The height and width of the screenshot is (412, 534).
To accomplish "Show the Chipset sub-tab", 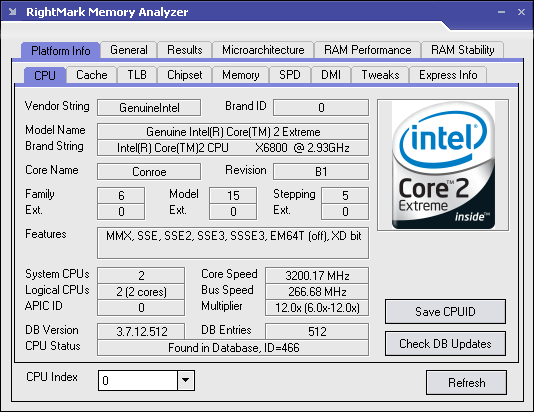I will pos(185,75).
